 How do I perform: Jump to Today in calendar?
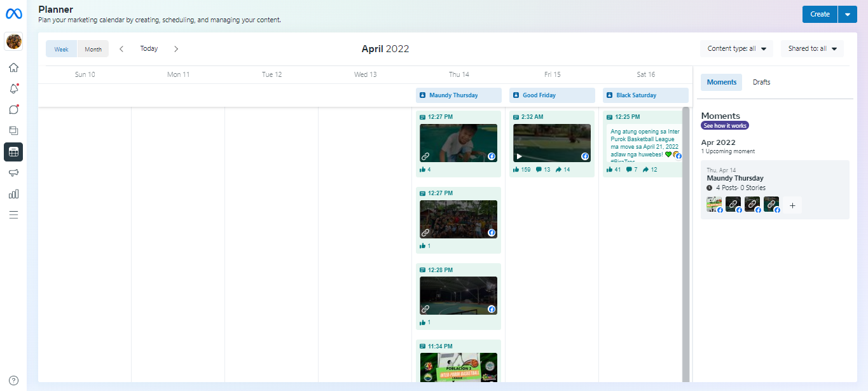pyautogui.click(x=149, y=49)
